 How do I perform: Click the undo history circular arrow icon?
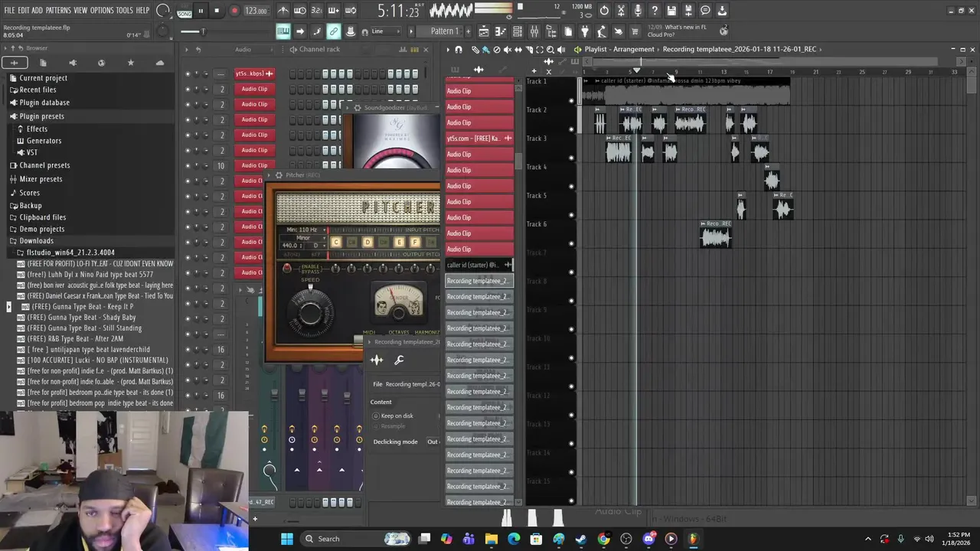coord(603,11)
